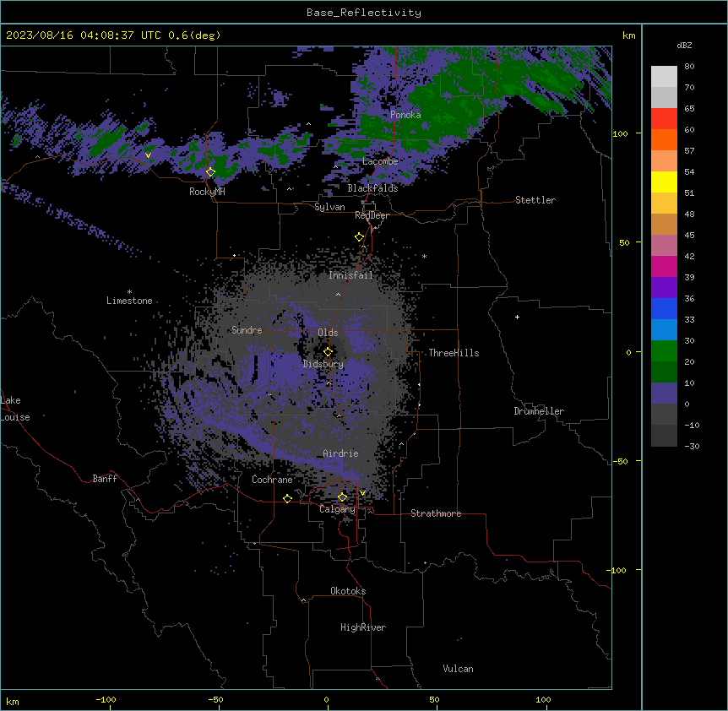Click the RedDeer label

point(372,215)
